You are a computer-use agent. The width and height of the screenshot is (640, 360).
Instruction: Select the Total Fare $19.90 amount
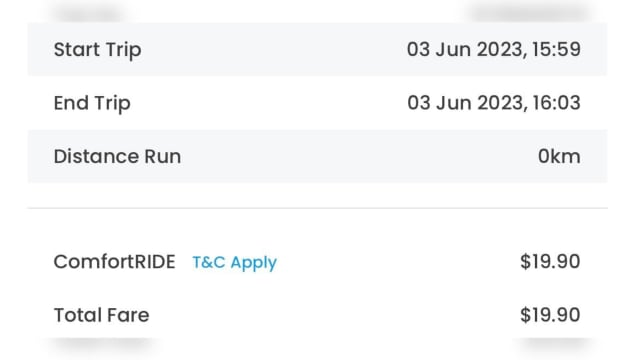click(550, 315)
